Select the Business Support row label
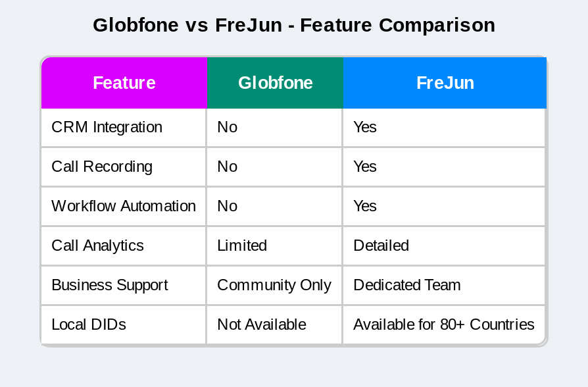Image resolution: width=588 pixels, height=387 pixels. [x=110, y=285]
